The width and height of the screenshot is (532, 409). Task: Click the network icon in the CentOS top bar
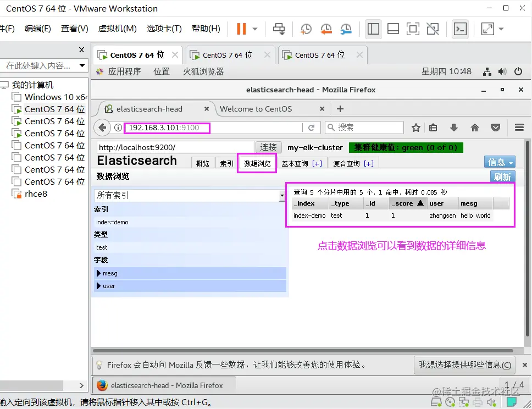[487, 71]
